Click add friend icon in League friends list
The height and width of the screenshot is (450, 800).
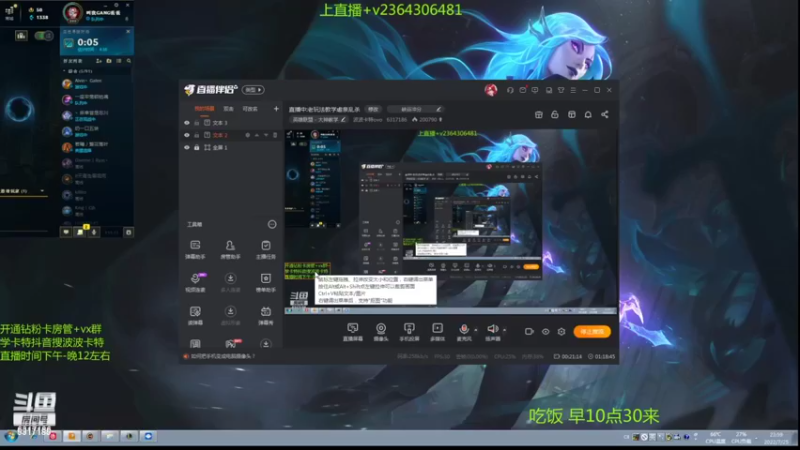click(x=98, y=61)
